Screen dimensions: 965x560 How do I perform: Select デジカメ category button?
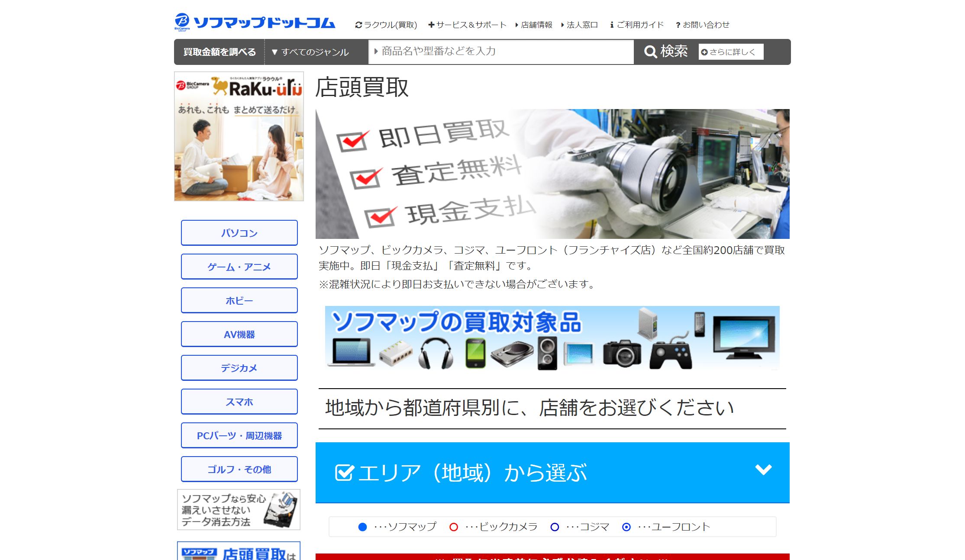pyautogui.click(x=239, y=368)
